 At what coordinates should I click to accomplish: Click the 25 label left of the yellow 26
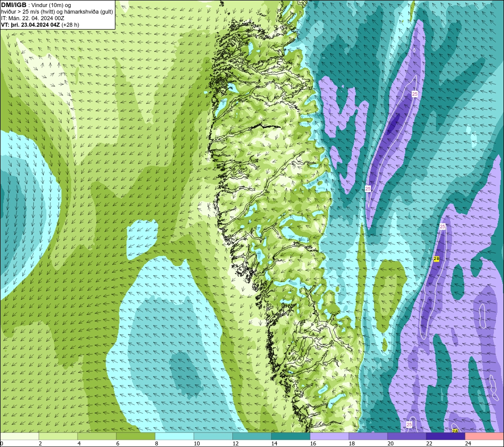409,424
